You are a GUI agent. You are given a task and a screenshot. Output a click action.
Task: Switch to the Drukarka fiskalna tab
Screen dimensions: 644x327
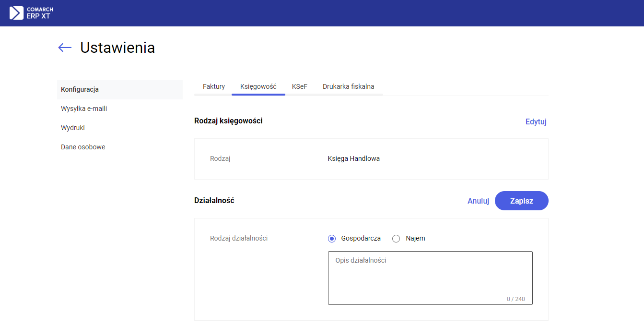click(348, 86)
